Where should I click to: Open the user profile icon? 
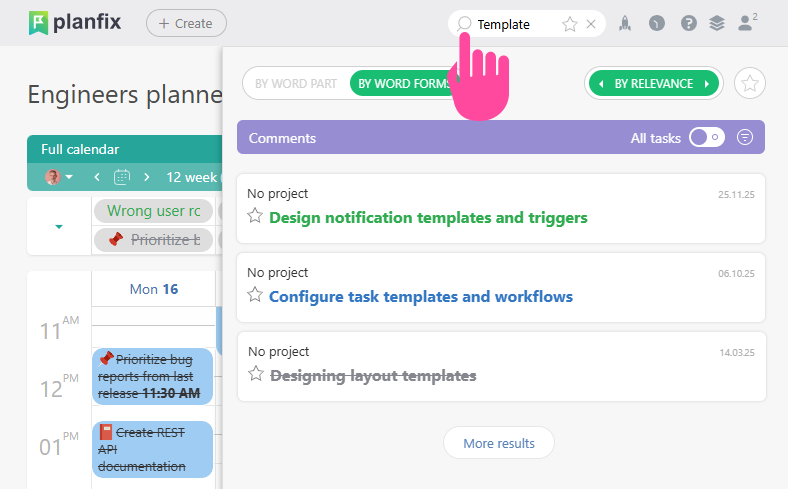coord(745,22)
